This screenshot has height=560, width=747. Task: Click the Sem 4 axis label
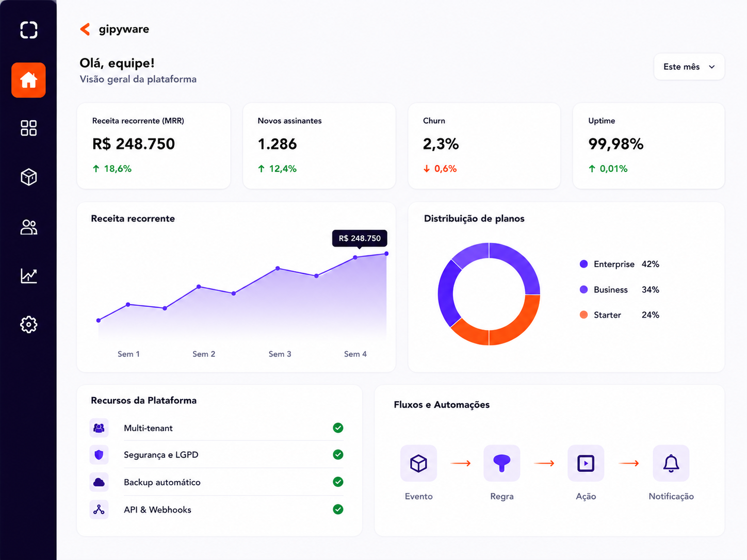(x=355, y=354)
